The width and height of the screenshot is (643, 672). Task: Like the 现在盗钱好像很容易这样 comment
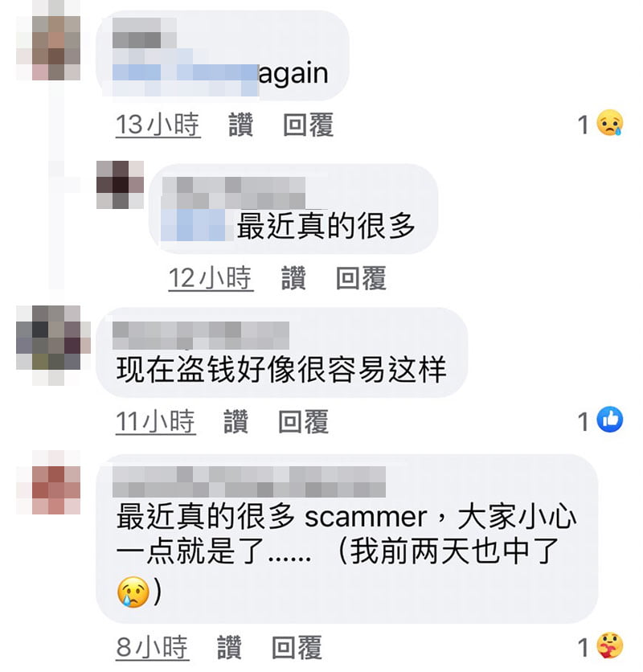(235, 421)
